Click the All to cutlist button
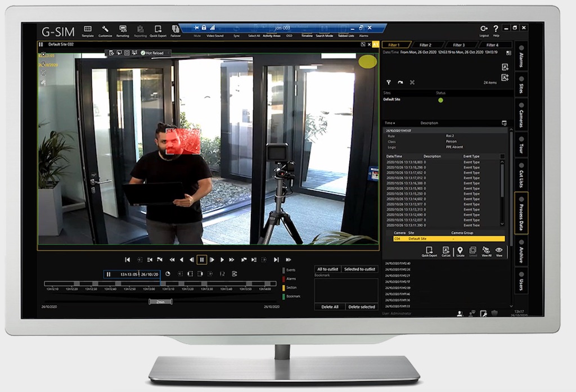This screenshot has height=392, width=576. point(329,269)
